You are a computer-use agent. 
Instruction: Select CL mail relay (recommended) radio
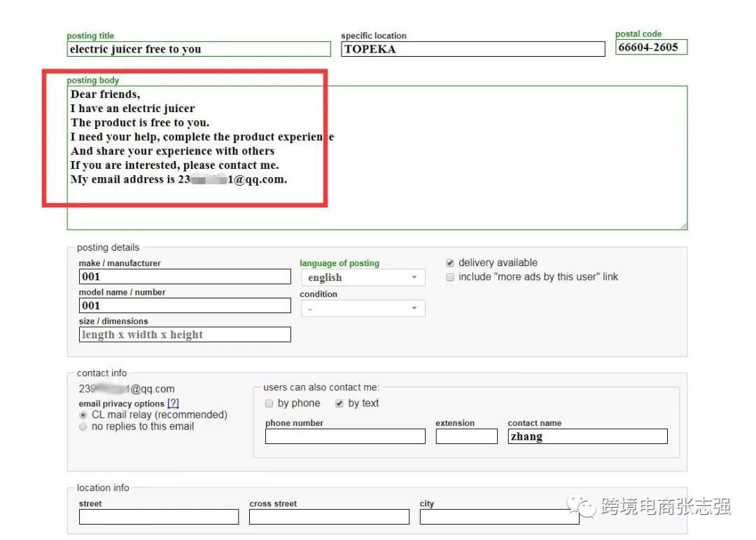tap(84, 415)
